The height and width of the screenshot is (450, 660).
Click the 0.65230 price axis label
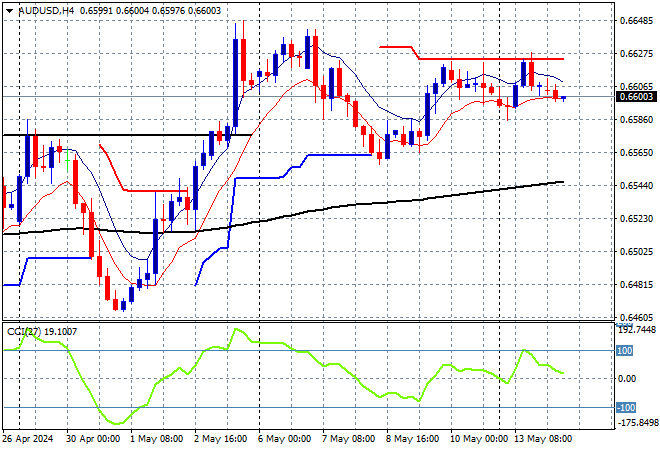[x=637, y=218]
